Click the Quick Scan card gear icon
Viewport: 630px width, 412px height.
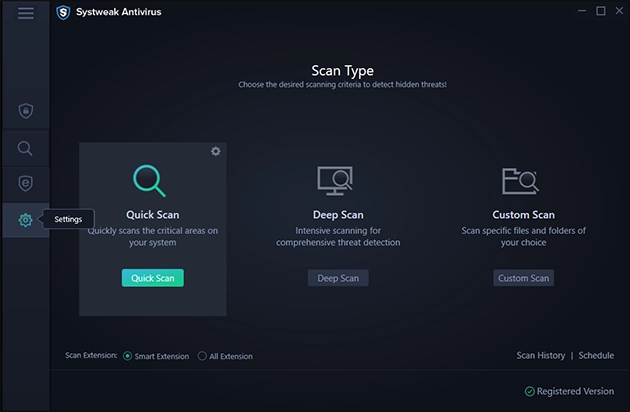[x=215, y=151]
